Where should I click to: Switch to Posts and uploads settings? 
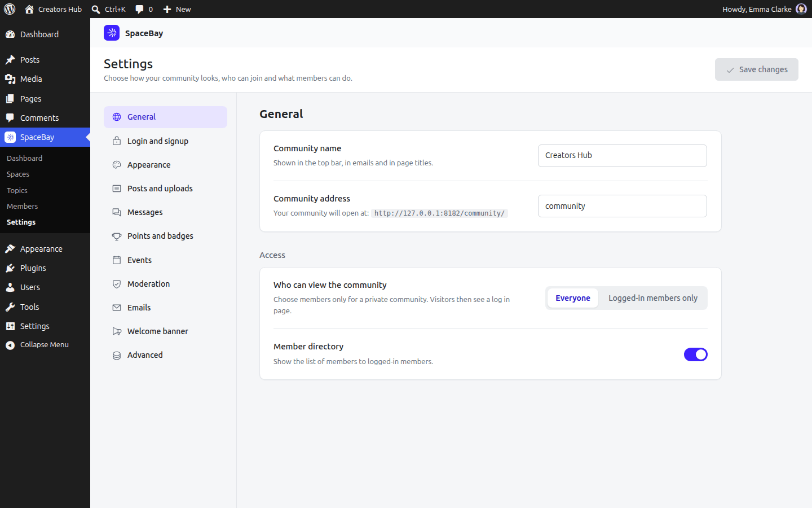(165, 189)
